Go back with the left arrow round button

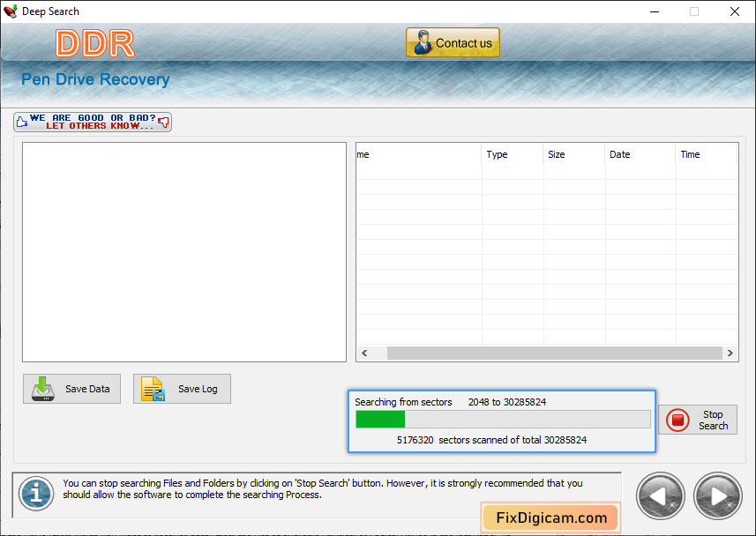pyautogui.click(x=660, y=495)
